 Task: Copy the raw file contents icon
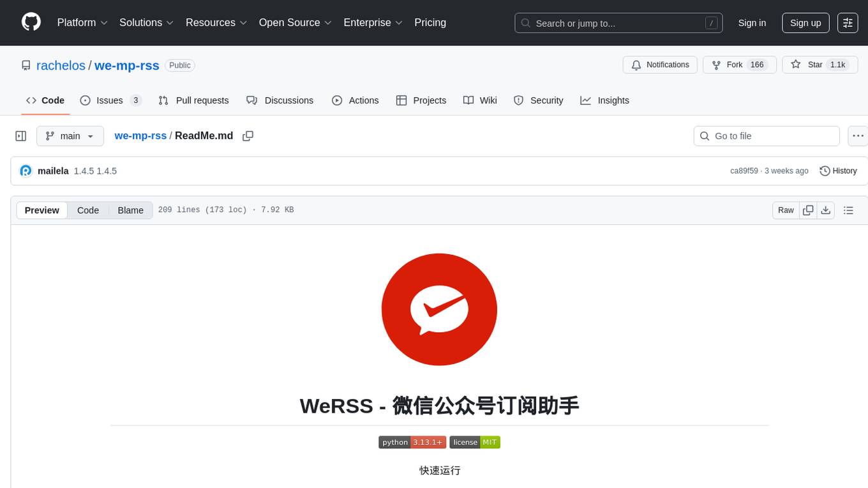click(808, 210)
